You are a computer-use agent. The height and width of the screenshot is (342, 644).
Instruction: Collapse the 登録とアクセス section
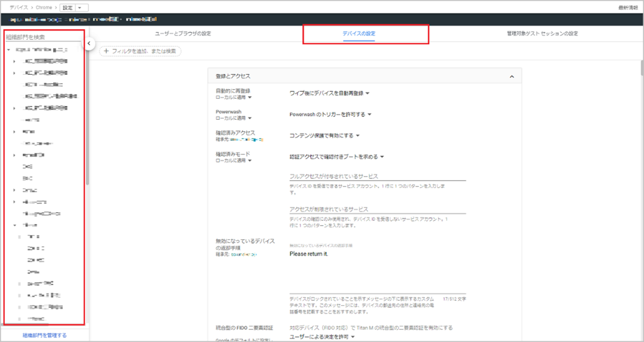[511, 77]
